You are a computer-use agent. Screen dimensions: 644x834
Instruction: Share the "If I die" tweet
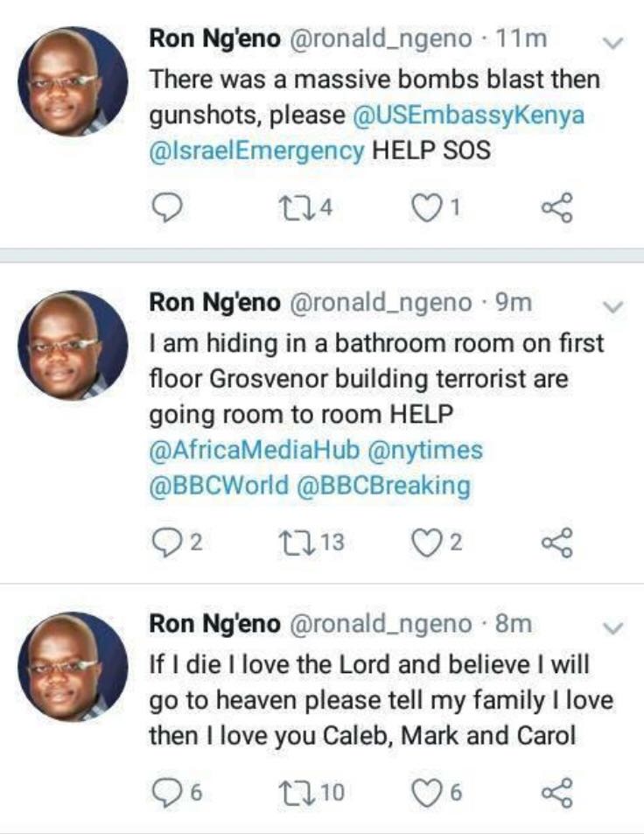pyautogui.click(x=556, y=793)
